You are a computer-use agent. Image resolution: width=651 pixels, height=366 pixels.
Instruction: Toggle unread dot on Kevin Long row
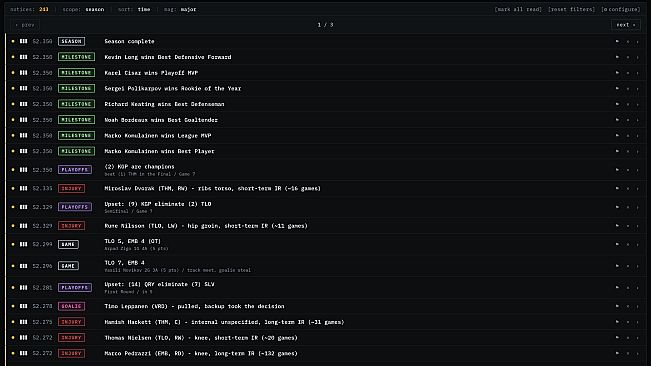pyautogui.click(x=13, y=57)
